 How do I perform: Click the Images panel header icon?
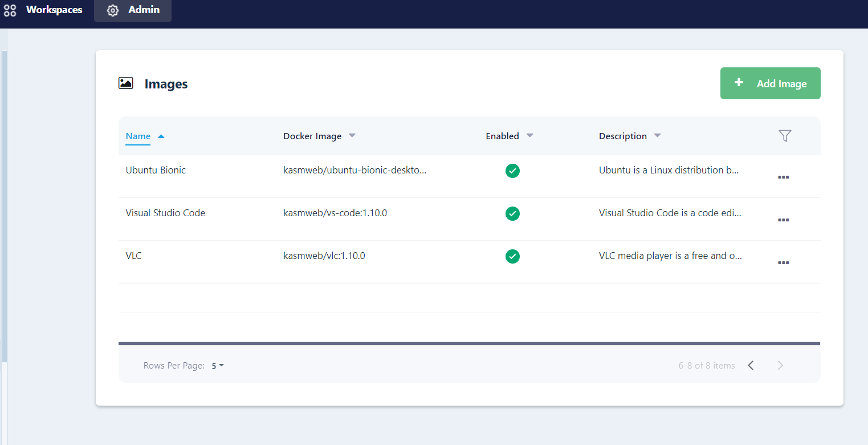coord(126,83)
